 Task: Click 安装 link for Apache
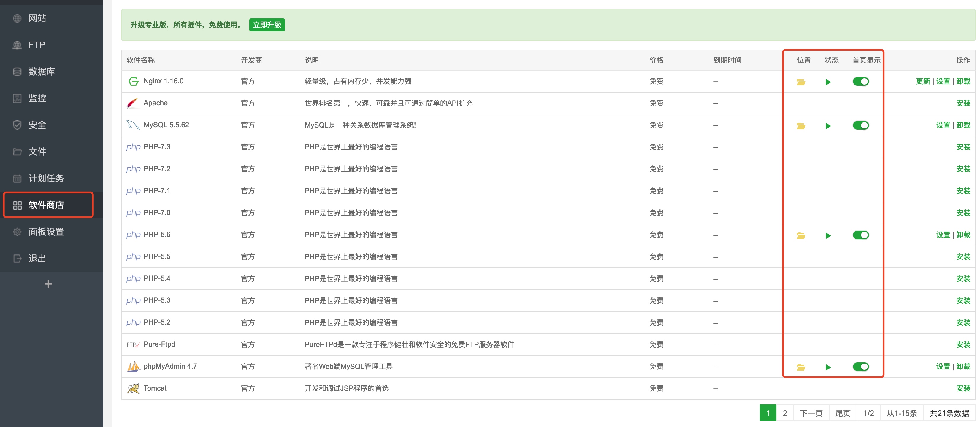tap(963, 103)
